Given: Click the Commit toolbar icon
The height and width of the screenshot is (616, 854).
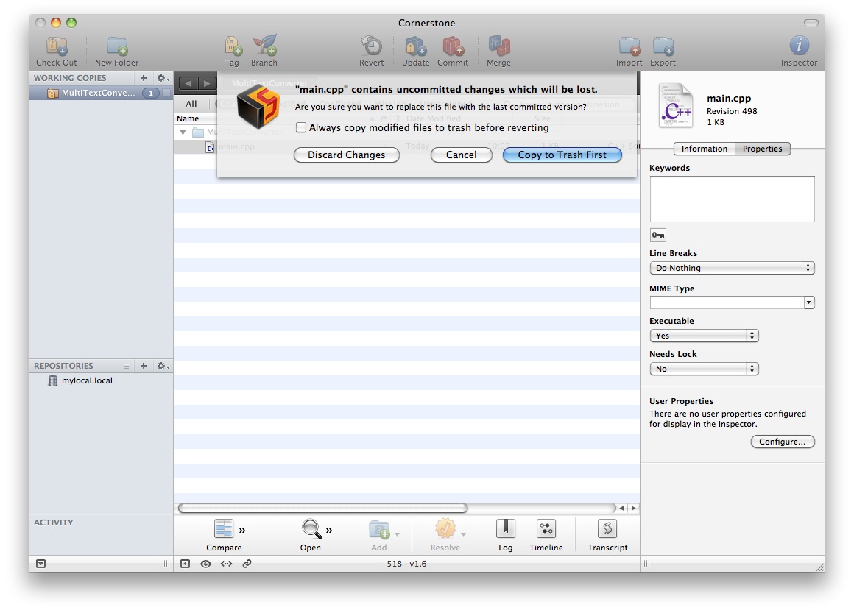Looking at the screenshot, I should click(x=454, y=46).
